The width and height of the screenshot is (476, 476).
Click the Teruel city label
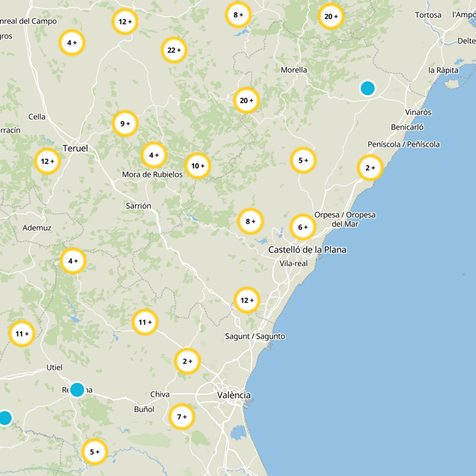[75, 148]
